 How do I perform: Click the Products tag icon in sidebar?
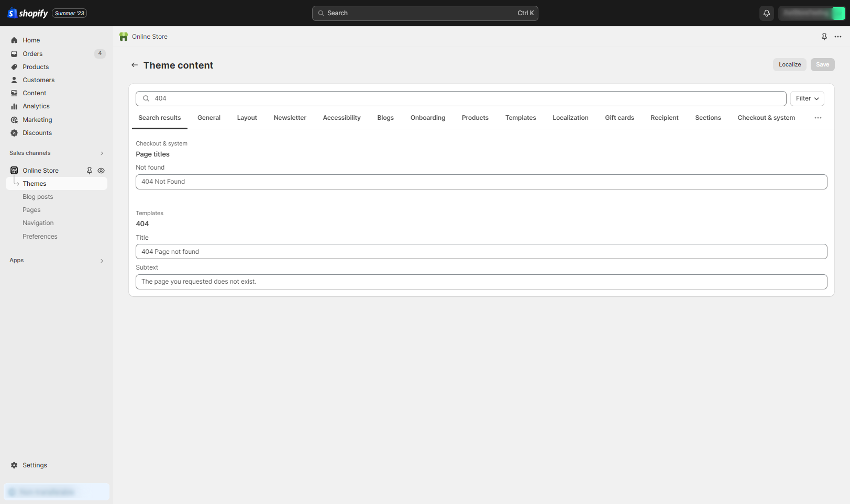14,67
